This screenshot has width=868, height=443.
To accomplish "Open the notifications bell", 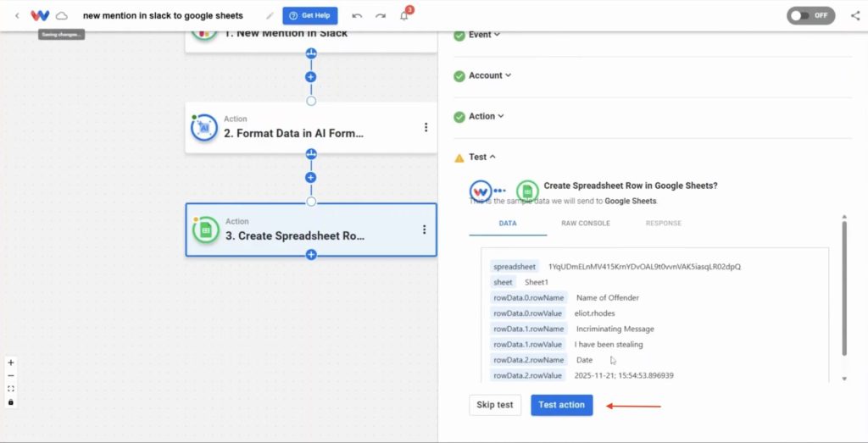I will [404, 15].
